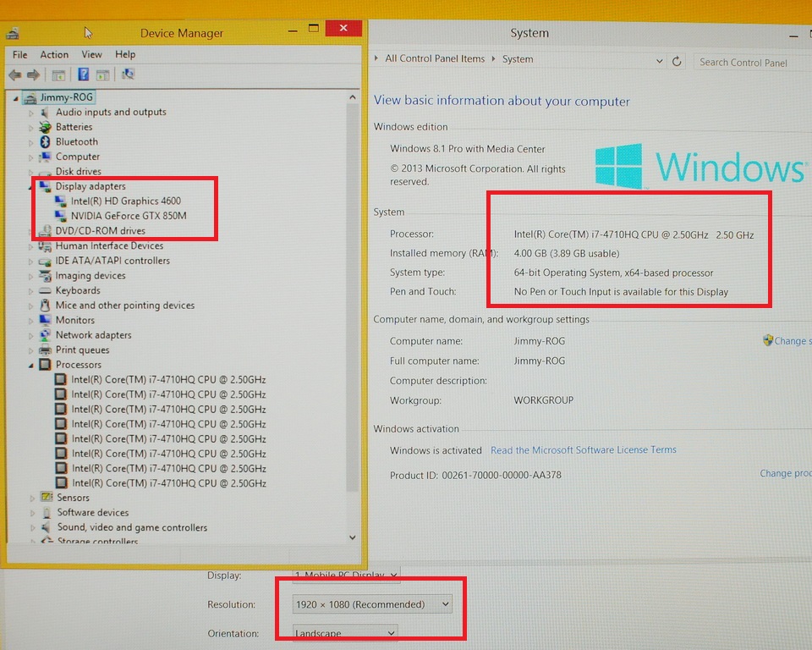Click the Back arrow in Device Manager toolbar
The height and width of the screenshot is (650, 812).
15,75
